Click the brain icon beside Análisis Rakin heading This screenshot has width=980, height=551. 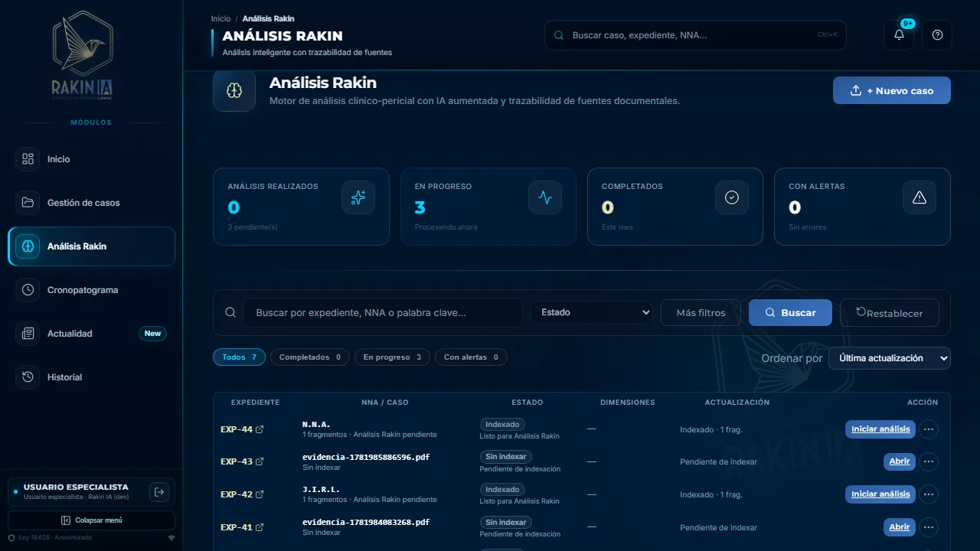tap(234, 90)
